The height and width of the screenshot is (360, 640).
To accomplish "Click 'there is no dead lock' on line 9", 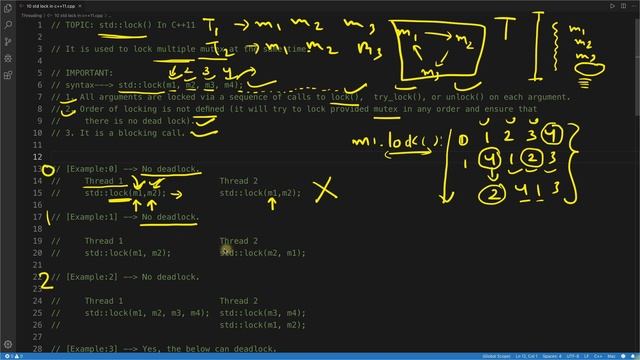I will coord(136,121).
